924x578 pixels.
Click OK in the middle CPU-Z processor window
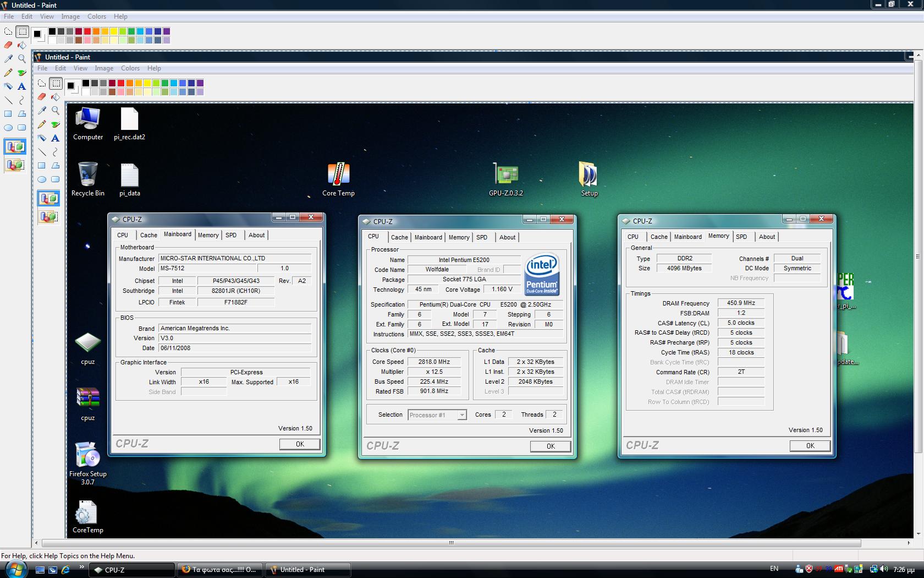pyautogui.click(x=551, y=446)
